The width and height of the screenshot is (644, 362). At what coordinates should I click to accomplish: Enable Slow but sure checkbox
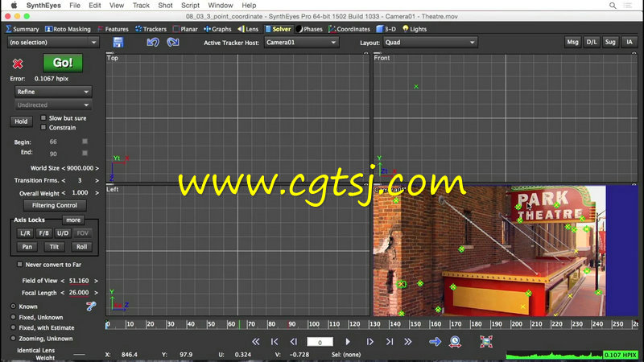pos(43,117)
